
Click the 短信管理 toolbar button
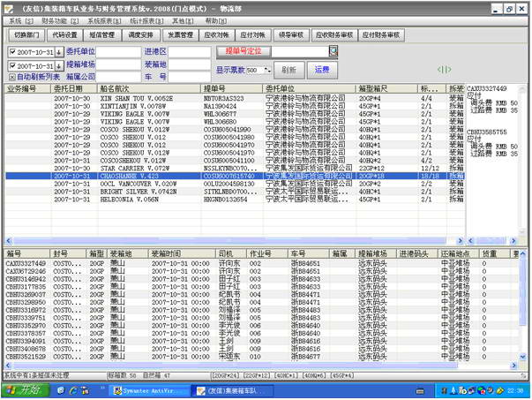point(102,35)
